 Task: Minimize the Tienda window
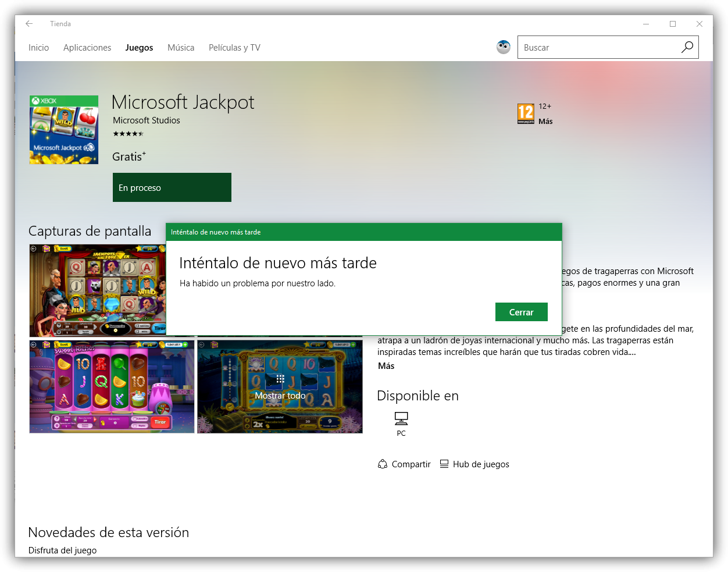[646, 24]
